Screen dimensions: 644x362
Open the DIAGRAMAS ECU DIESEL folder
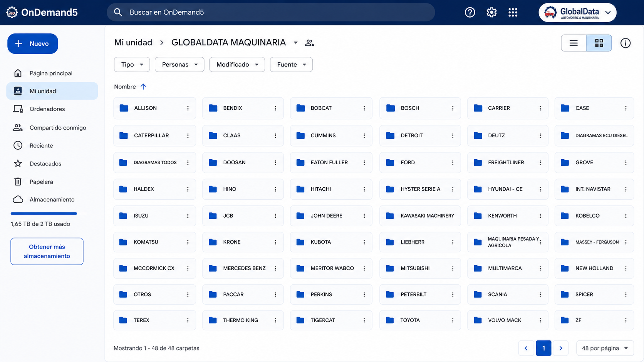pos(594,135)
